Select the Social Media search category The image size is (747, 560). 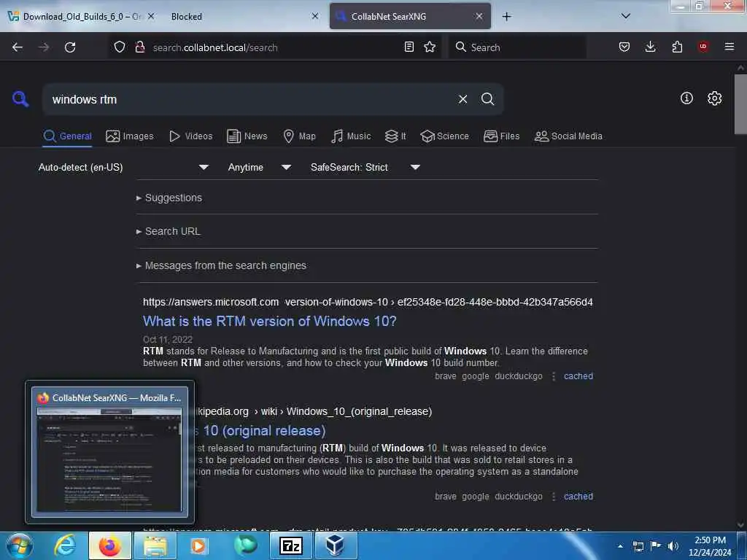pos(568,136)
